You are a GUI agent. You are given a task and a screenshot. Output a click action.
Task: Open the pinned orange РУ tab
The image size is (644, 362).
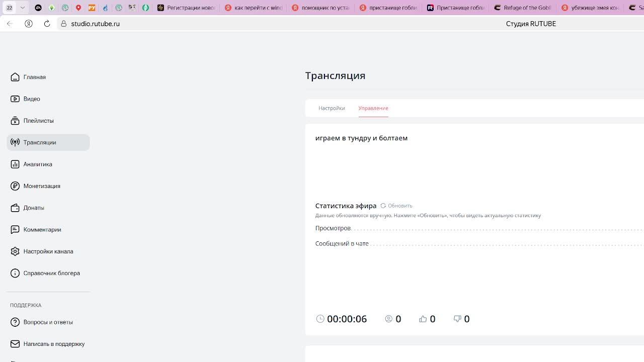pyautogui.click(x=92, y=8)
